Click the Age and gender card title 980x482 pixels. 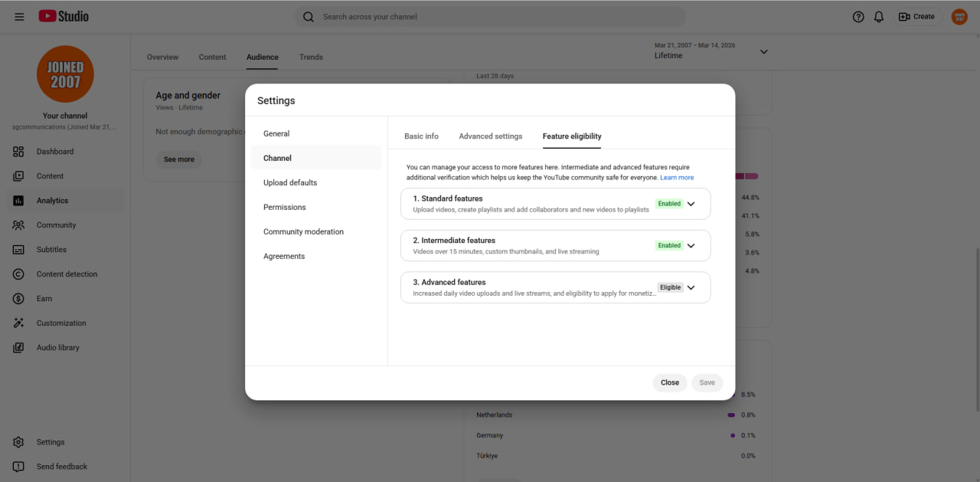tap(188, 96)
